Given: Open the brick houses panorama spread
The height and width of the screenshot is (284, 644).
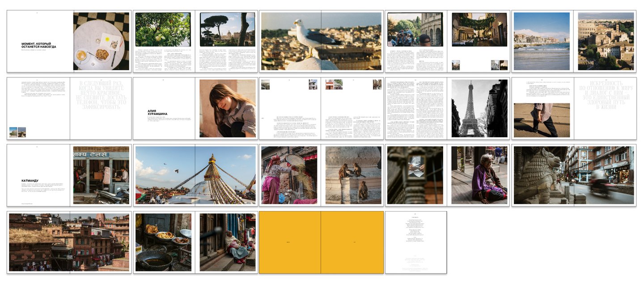Looking at the screenshot, I should 69,242.
